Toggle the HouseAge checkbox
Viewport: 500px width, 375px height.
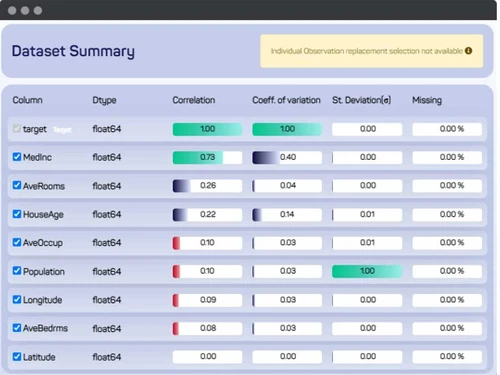point(17,214)
